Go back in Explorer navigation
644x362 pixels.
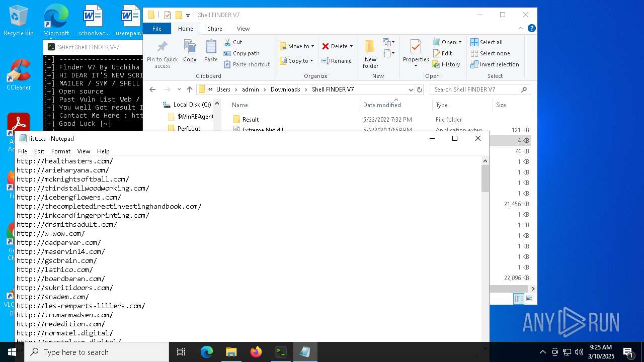click(x=152, y=89)
